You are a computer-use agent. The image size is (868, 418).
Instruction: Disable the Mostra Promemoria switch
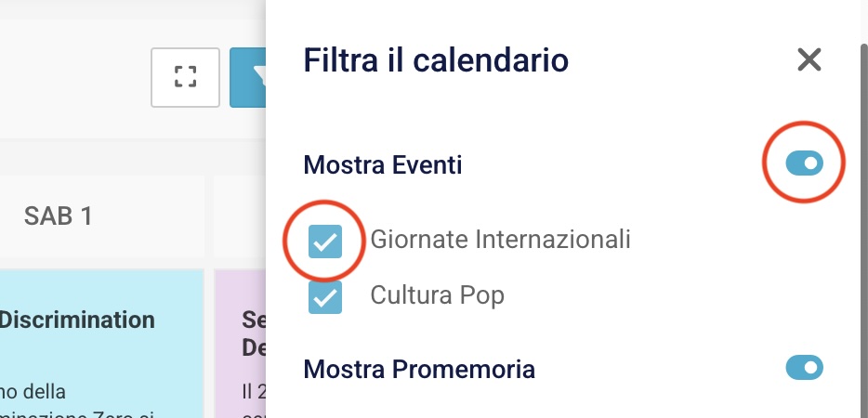tap(804, 369)
